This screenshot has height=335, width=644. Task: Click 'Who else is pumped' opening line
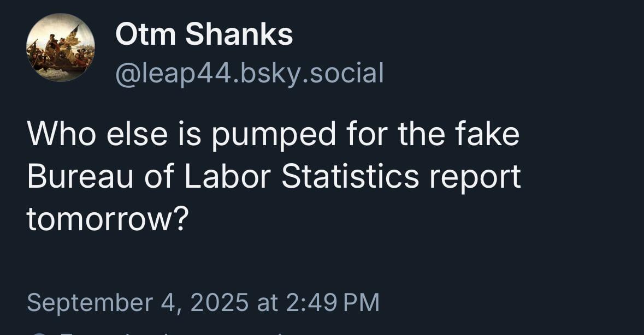pos(181,135)
